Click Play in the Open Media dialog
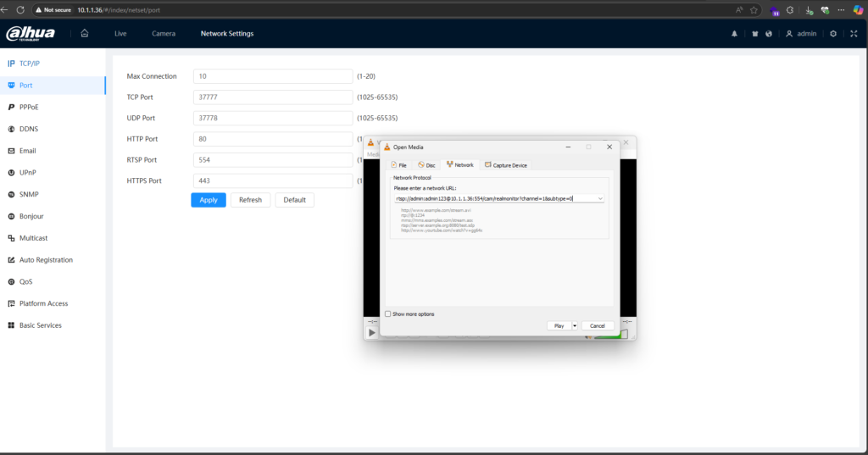This screenshot has height=455, width=868. click(x=559, y=326)
